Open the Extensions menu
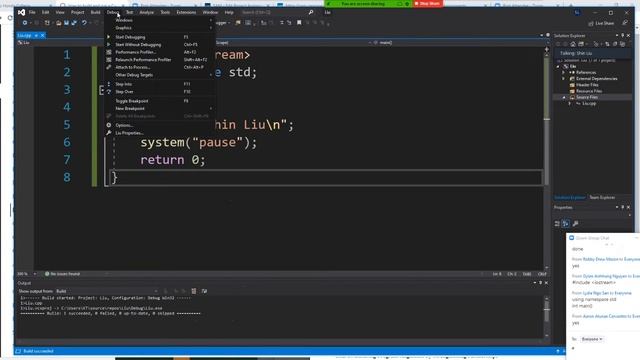 pos(186,12)
